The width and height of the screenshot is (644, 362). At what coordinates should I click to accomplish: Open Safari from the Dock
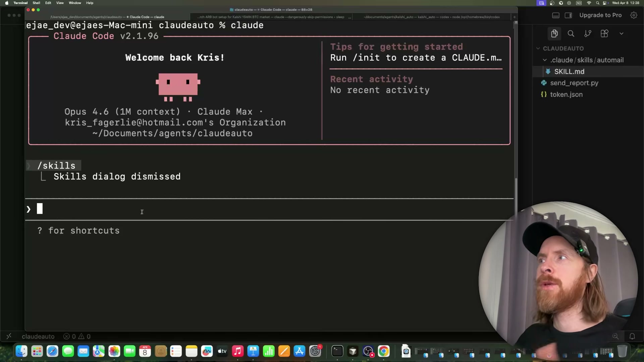[52, 351]
